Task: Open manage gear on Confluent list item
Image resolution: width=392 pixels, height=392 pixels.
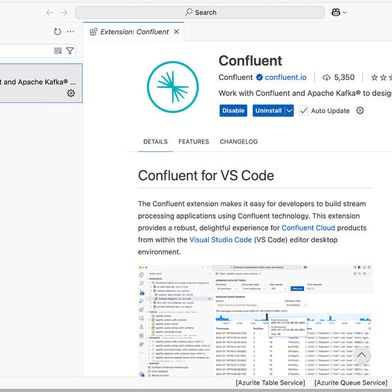Action: click(71, 93)
